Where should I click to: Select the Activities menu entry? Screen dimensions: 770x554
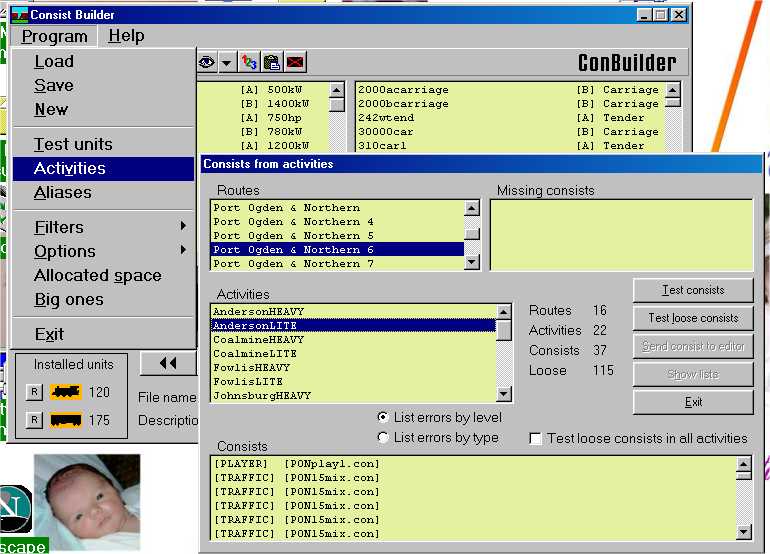[x=104, y=168]
